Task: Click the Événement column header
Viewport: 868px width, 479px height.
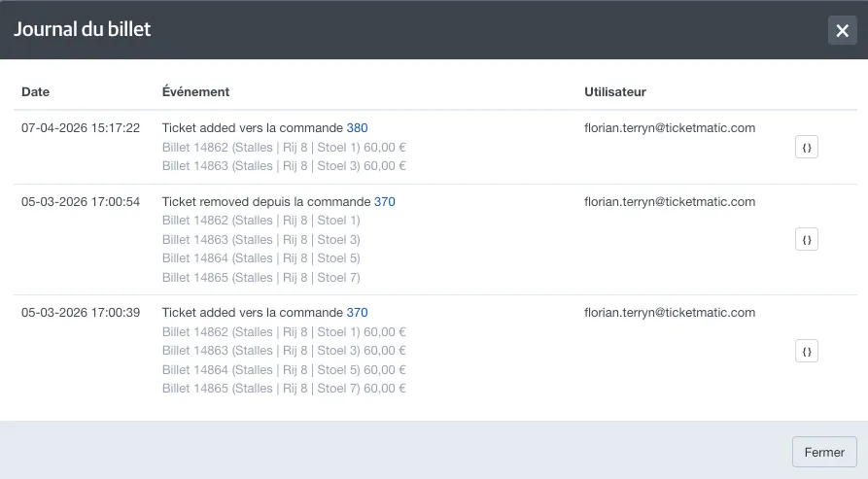Action: pos(195,92)
